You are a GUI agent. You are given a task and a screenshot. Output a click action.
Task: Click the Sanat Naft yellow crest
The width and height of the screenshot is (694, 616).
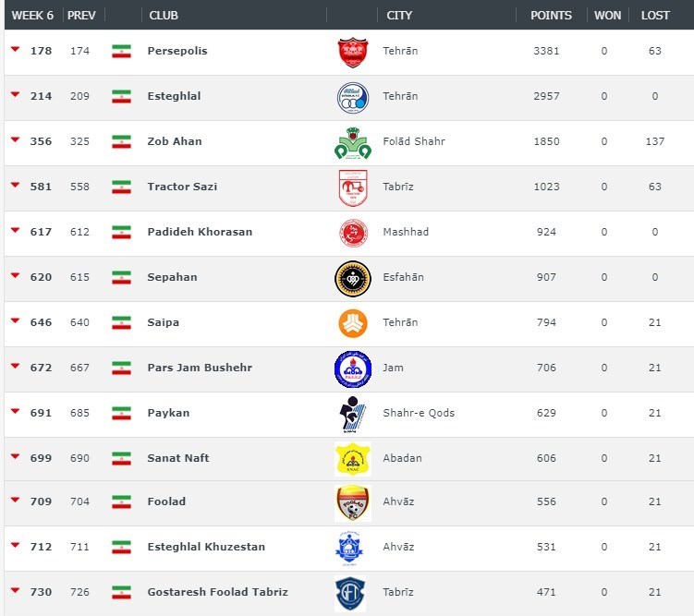pyautogui.click(x=352, y=459)
